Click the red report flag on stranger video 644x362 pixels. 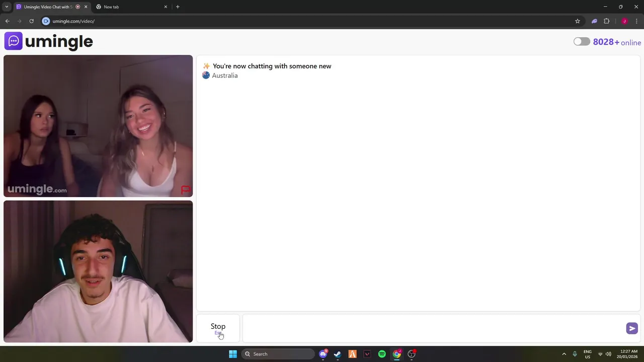(186, 190)
